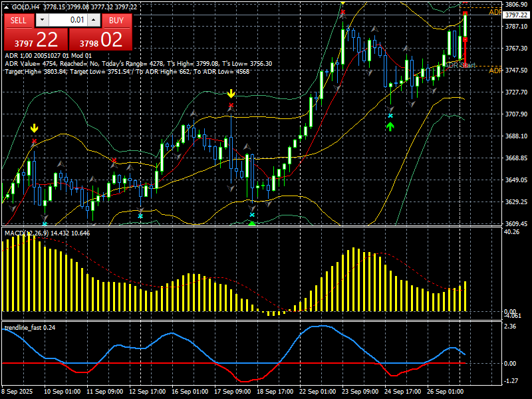Sell at the 3797 22 price tile
Viewport: 532px width, 399px height.
pos(36,40)
